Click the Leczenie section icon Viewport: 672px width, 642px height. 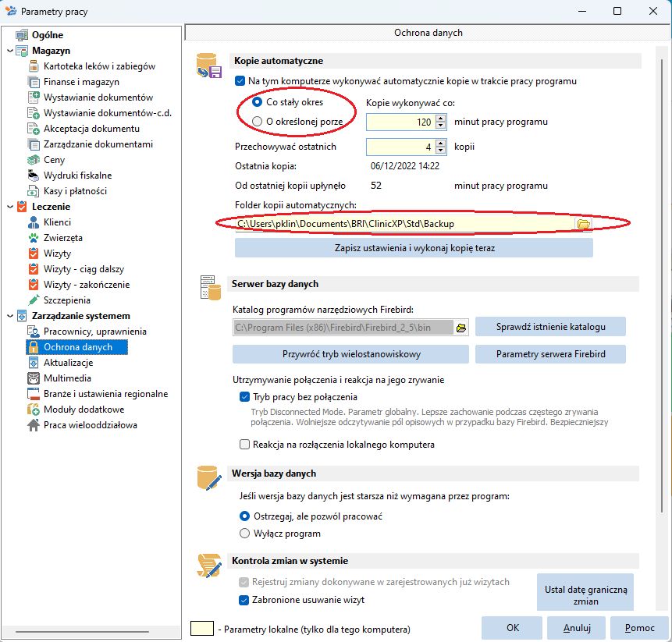click(x=22, y=207)
